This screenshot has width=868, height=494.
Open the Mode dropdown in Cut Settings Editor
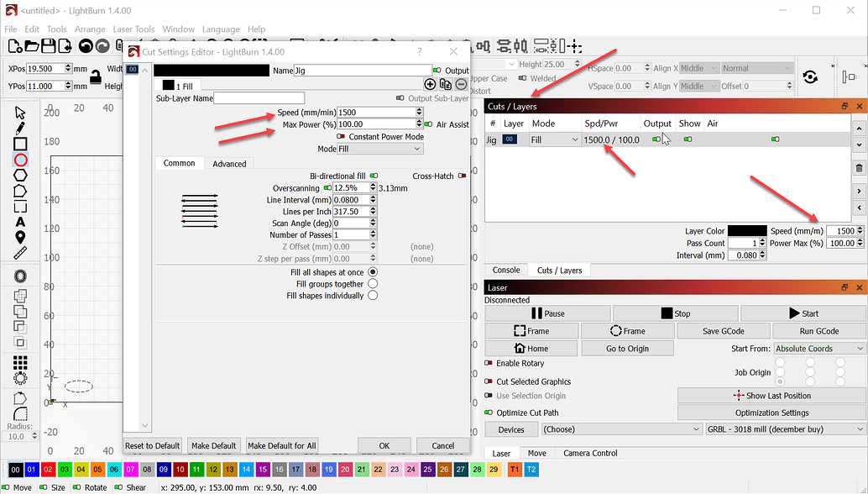click(380, 149)
